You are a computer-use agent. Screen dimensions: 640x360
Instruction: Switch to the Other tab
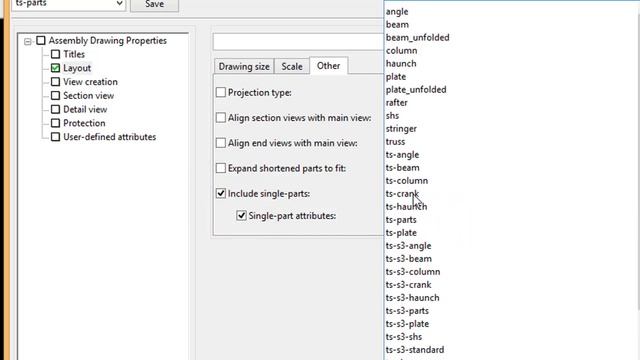329,66
